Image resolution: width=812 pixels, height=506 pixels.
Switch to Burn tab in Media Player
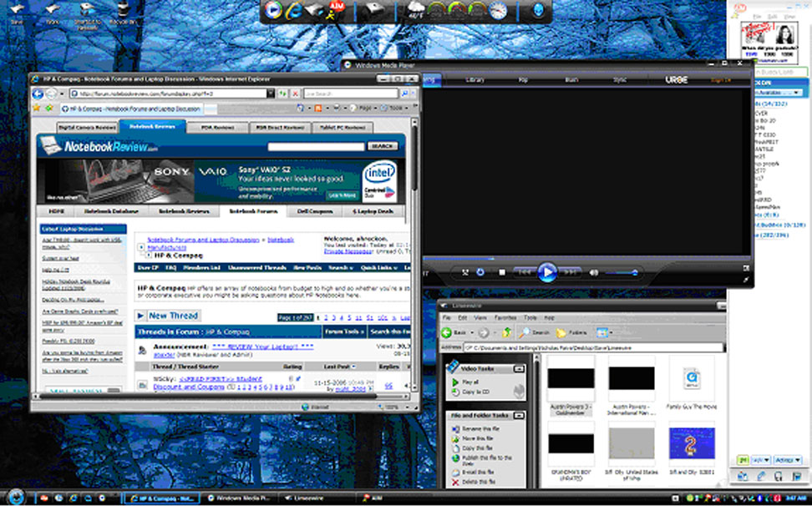(x=571, y=80)
